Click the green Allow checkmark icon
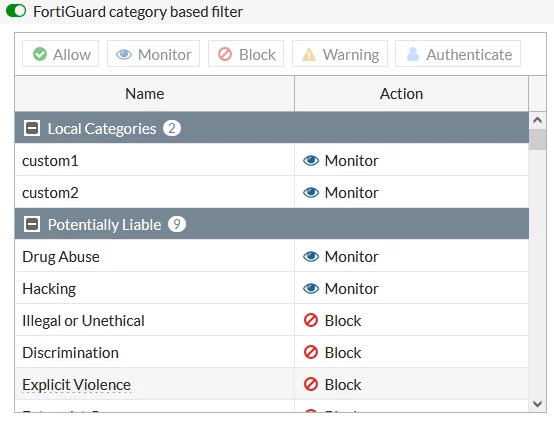This screenshot has width=554, height=421. coord(40,54)
